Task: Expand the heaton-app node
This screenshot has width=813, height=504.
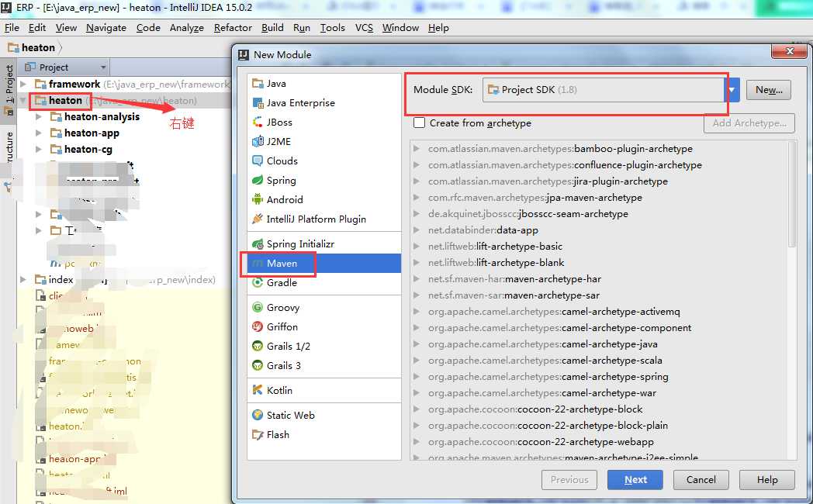Action: click(39, 133)
